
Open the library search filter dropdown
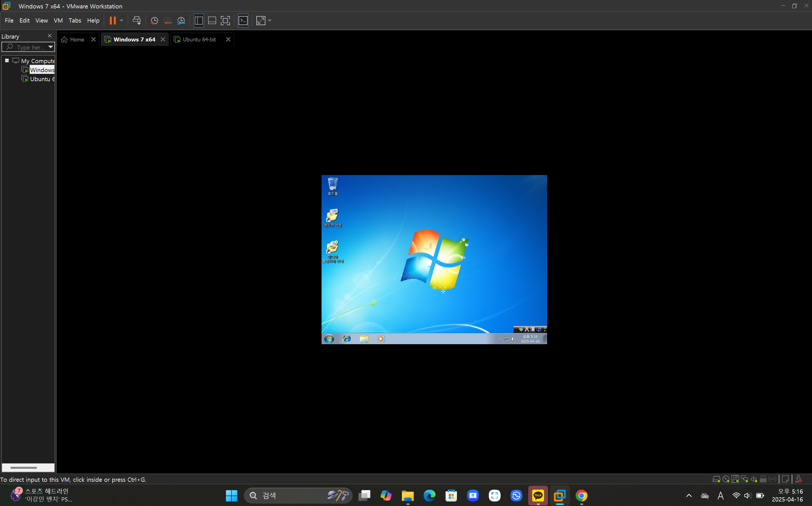coord(50,47)
